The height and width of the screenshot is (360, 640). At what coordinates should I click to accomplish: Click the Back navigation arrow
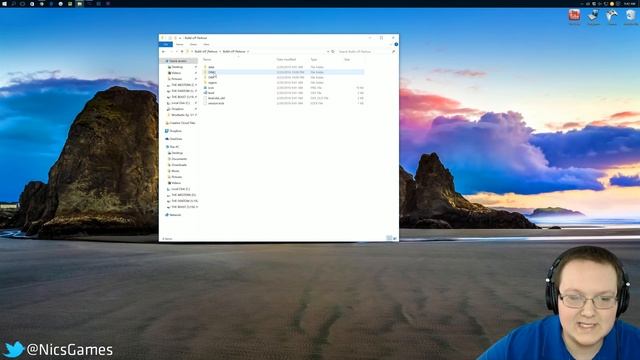pyautogui.click(x=164, y=51)
